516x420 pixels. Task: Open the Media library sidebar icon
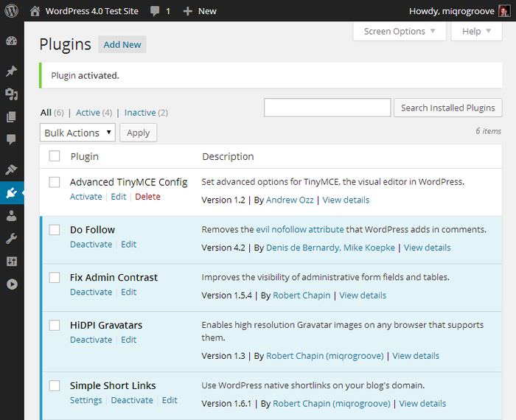[12, 94]
